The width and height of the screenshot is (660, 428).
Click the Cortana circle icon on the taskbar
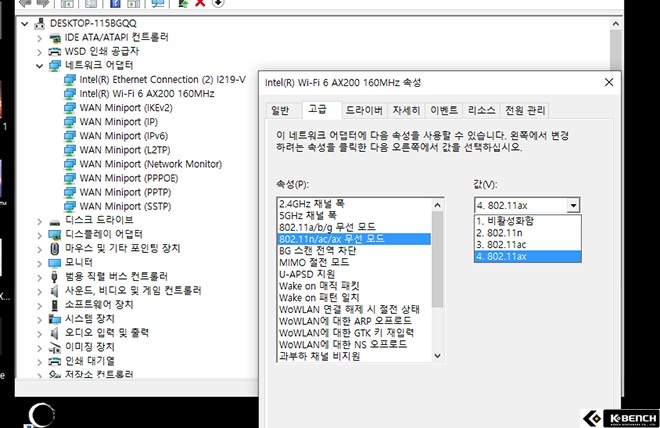pyautogui.click(x=42, y=415)
